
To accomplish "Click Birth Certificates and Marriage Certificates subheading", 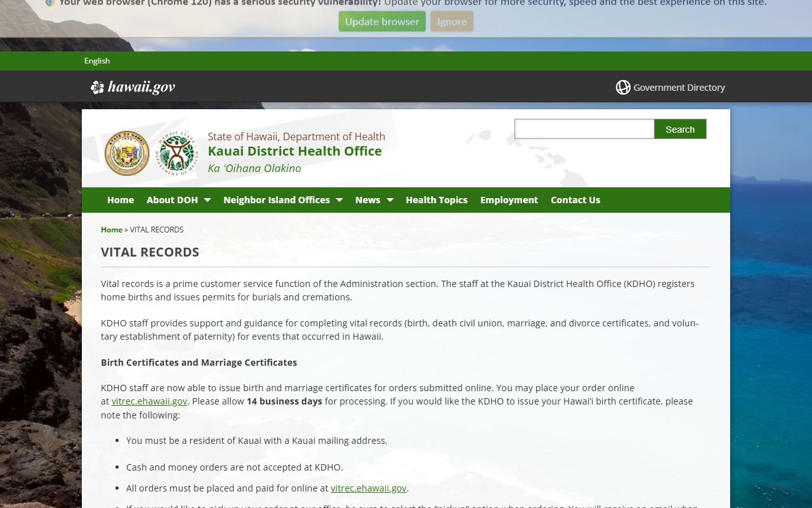I will click(199, 363).
